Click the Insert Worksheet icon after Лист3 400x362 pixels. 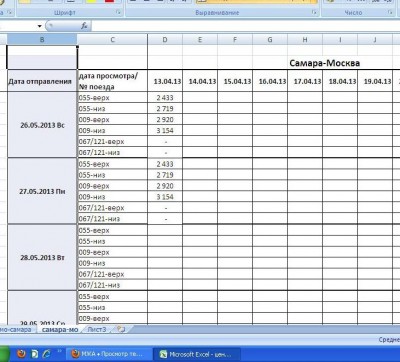[121, 329]
